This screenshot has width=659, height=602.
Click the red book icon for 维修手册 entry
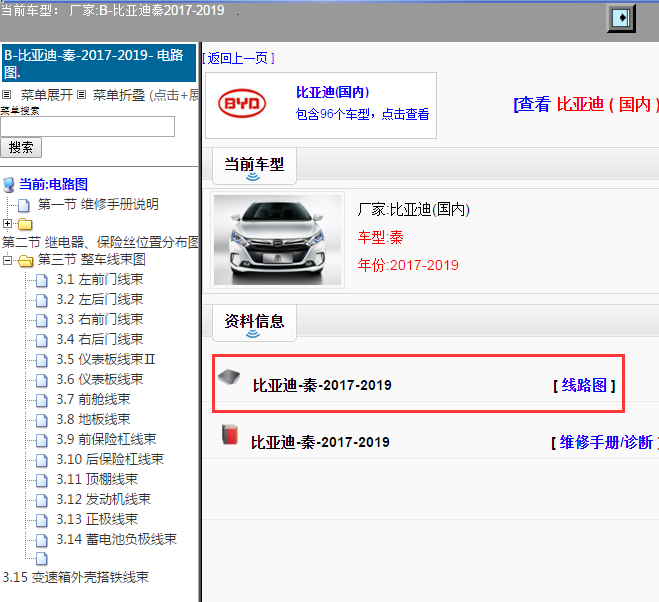230,434
